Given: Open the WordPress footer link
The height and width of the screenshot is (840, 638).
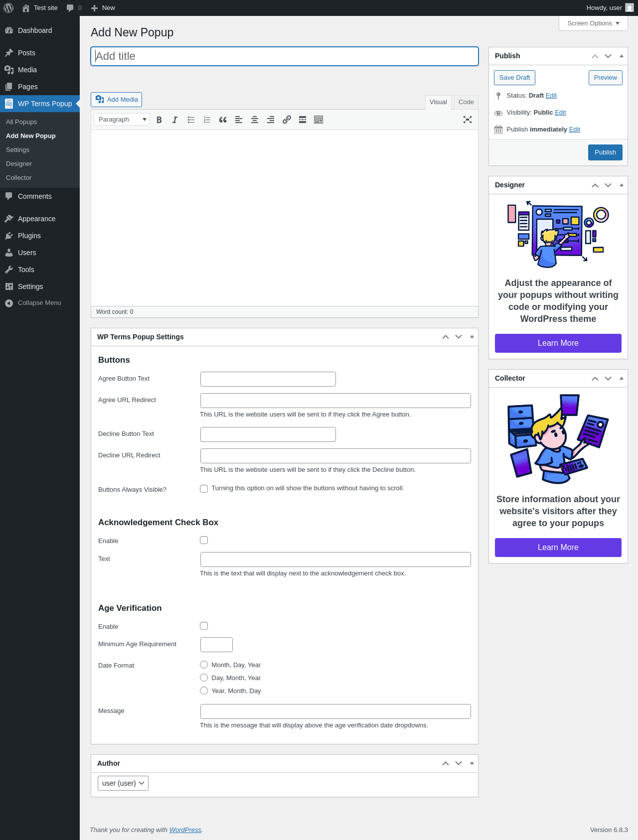Looking at the screenshot, I should [185, 830].
